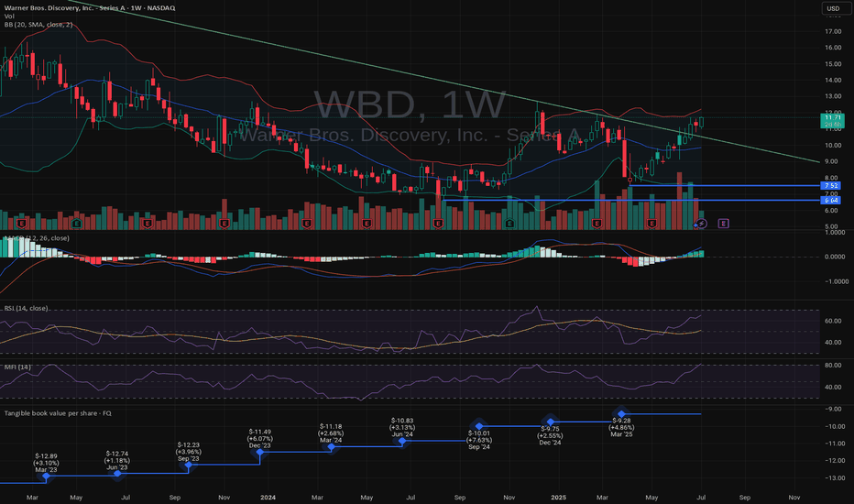The width and height of the screenshot is (854, 504).
Task: Open the red earnings marker for November 2023
Action: point(224,224)
